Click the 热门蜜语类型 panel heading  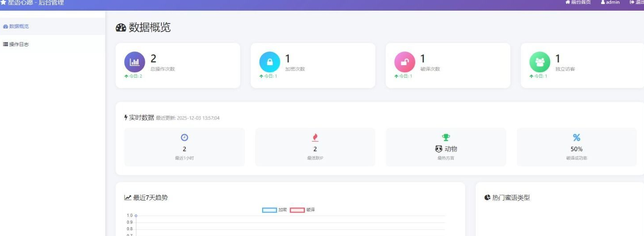[507, 198]
